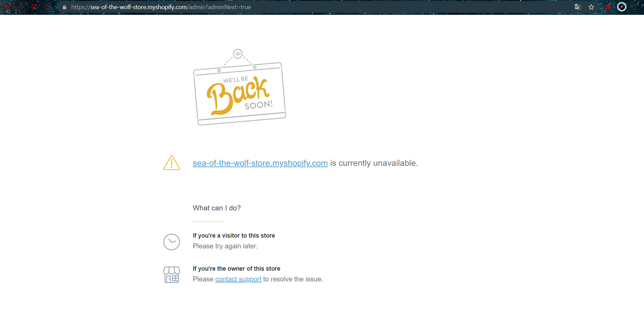Click the 'Please try again later.' text
Screen dimensions: 644x332
coord(225,246)
